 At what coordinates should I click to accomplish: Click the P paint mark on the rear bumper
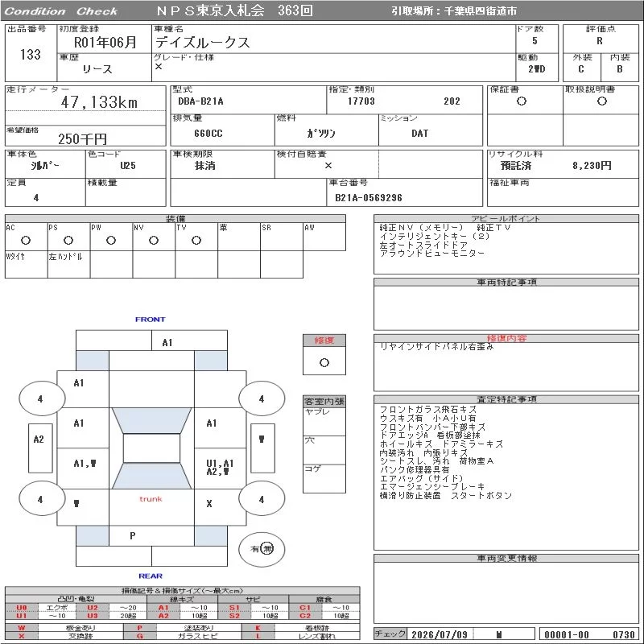(x=132, y=536)
